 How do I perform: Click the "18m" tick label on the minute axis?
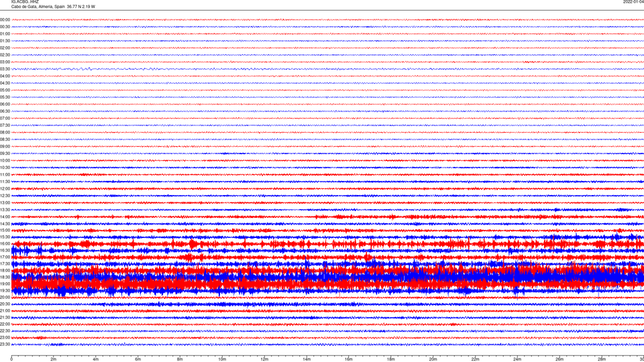pyautogui.click(x=391, y=359)
